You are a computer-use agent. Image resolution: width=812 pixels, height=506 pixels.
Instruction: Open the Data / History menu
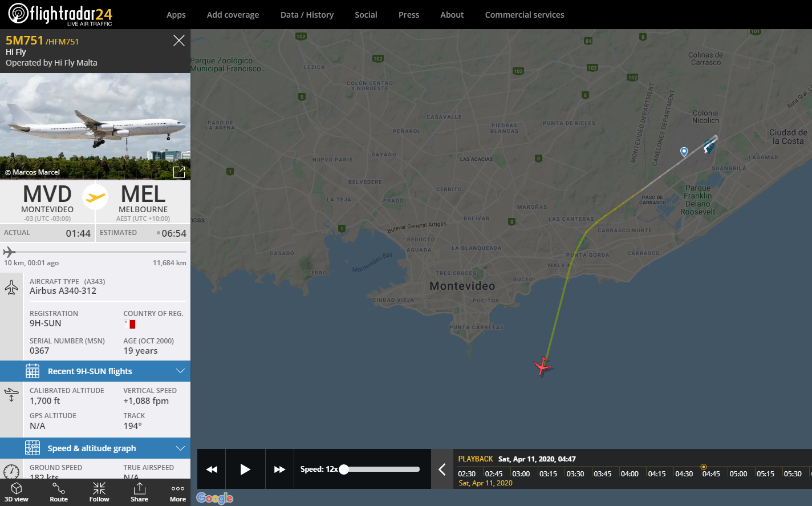coord(307,15)
